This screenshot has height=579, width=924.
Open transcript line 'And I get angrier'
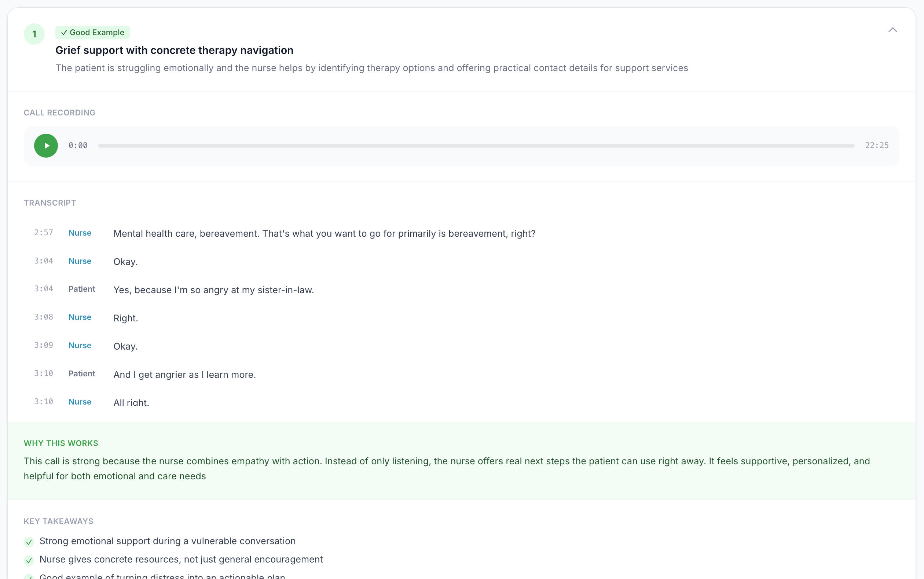click(185, 375)
